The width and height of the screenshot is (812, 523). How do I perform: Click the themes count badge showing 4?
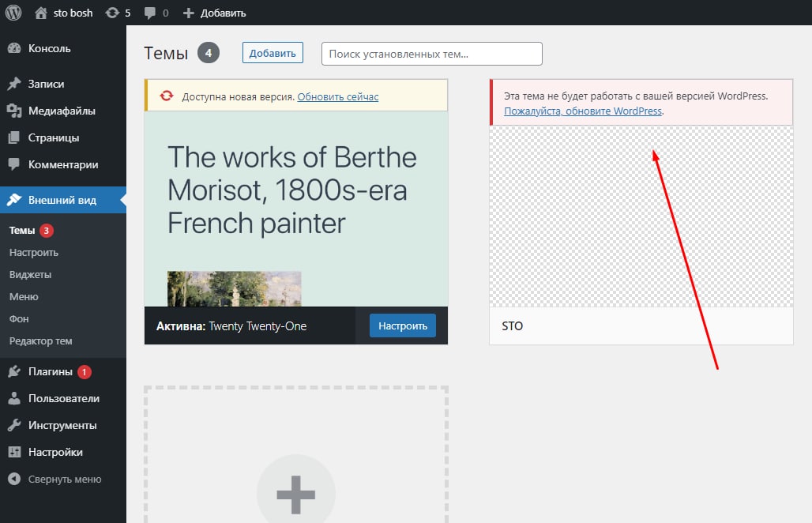click(209, 53)
